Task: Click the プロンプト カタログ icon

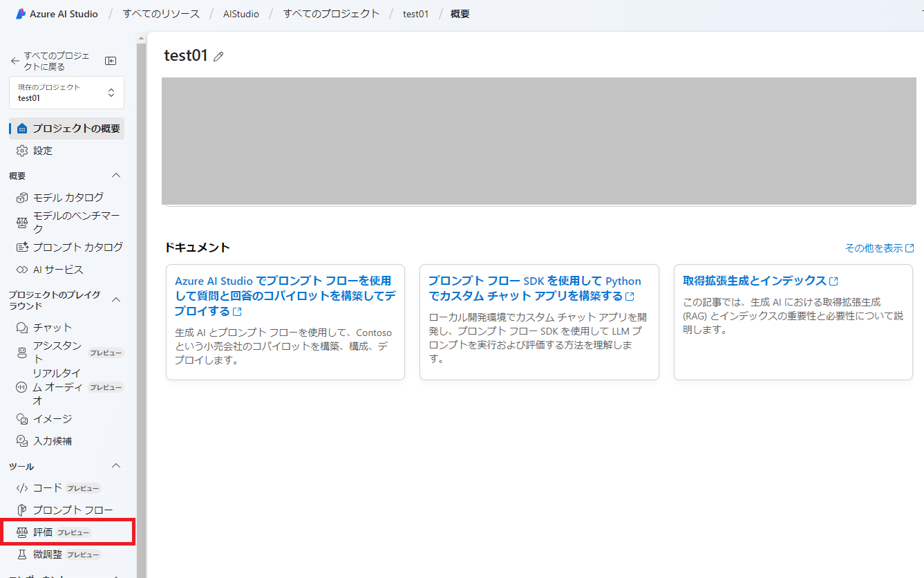Action: click(x=21, y=248)
